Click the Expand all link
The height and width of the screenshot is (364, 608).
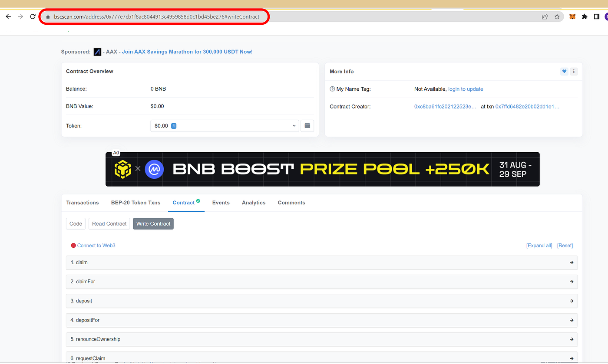pyautogui.click(x=539, y=246)
